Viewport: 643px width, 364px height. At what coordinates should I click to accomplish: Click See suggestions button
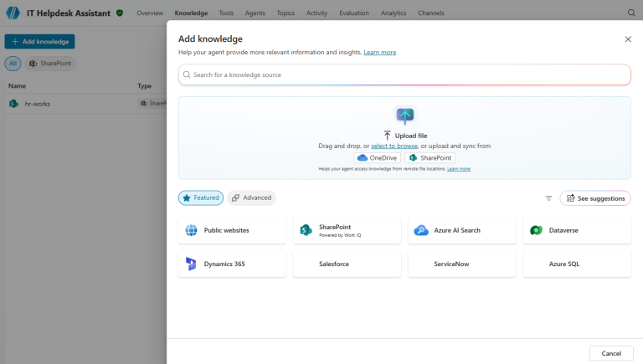pos(595,198)
